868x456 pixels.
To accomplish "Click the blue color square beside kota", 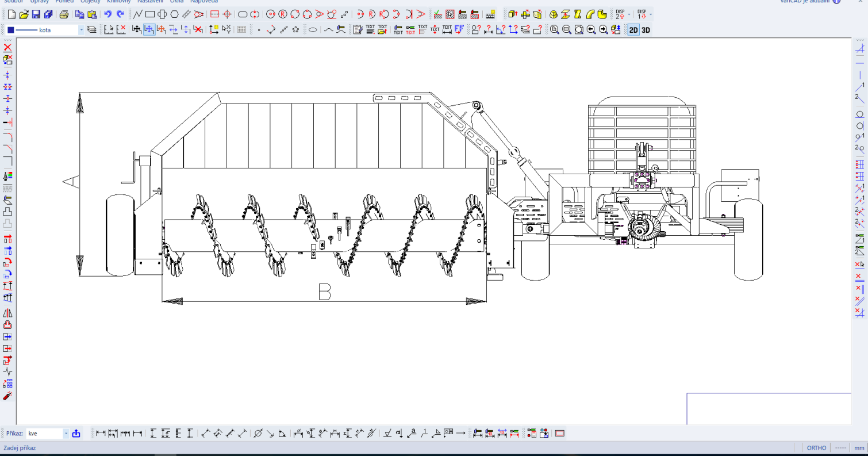I will [10, 30].
